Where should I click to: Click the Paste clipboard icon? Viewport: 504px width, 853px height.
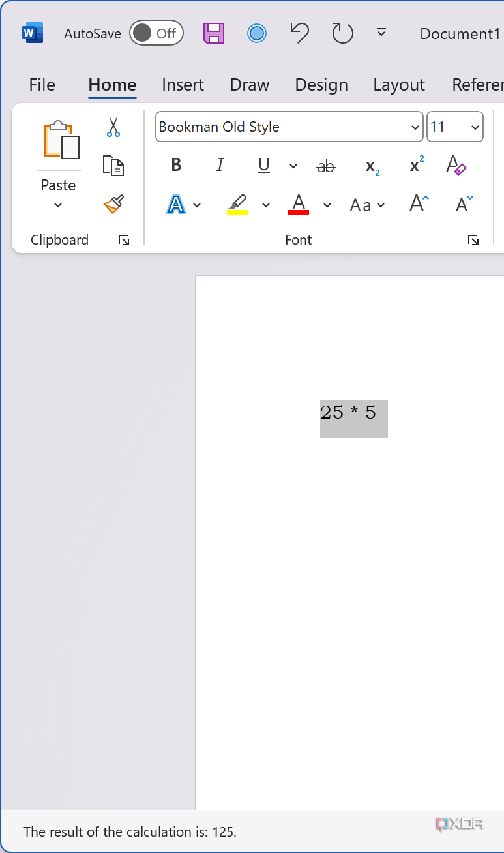pyautogui.click(x=61, y=140)
